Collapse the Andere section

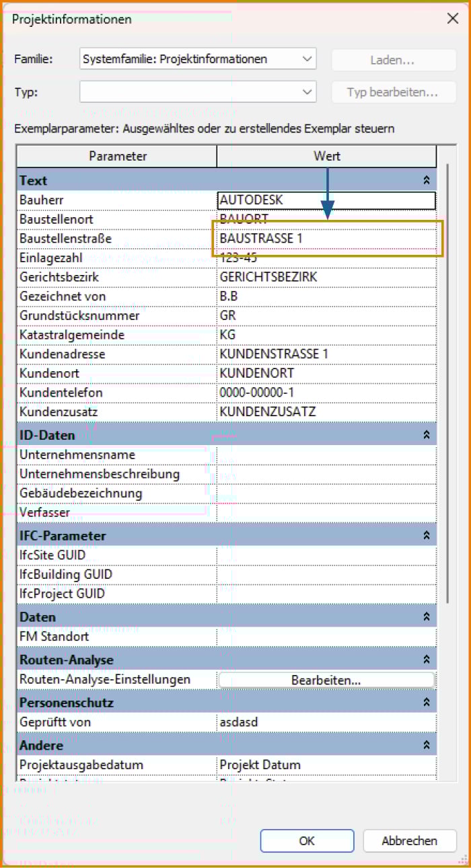pos(426,746)
